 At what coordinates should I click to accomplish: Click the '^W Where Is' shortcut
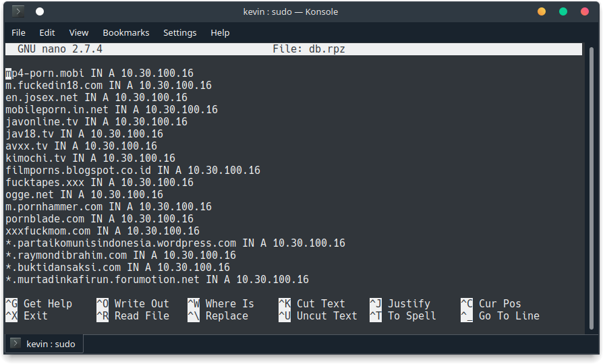point(221,303)
